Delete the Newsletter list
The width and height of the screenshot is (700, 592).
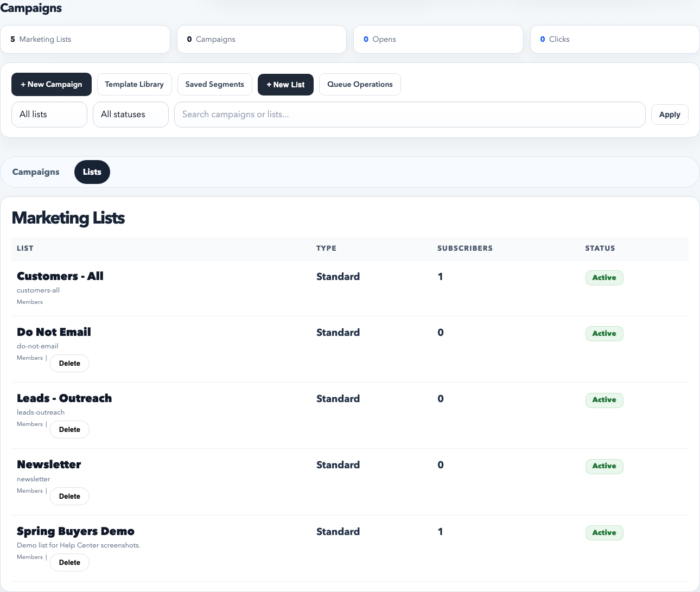point(69,496)
